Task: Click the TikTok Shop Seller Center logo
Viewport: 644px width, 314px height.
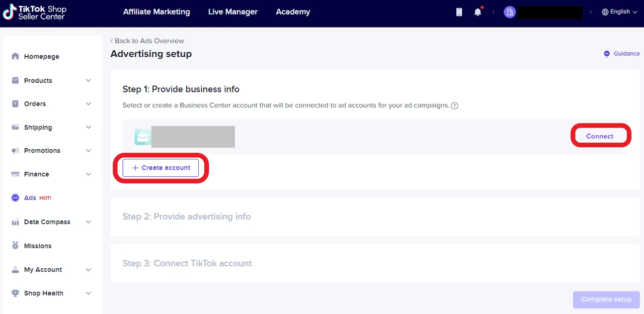Action: coord(34,13)
